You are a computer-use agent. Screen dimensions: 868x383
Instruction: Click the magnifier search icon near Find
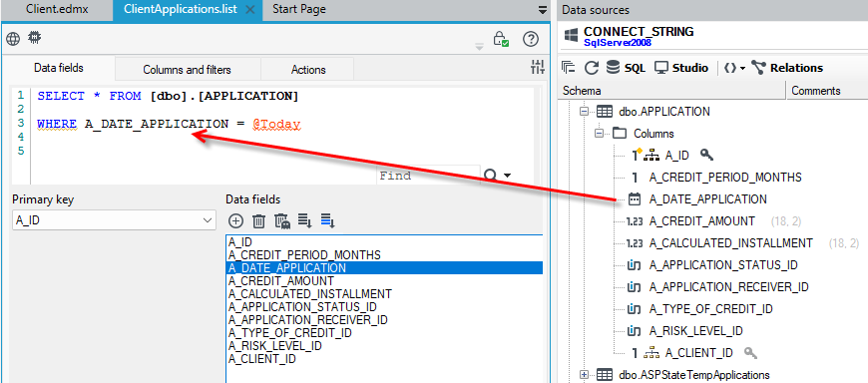tap(491, 176)
